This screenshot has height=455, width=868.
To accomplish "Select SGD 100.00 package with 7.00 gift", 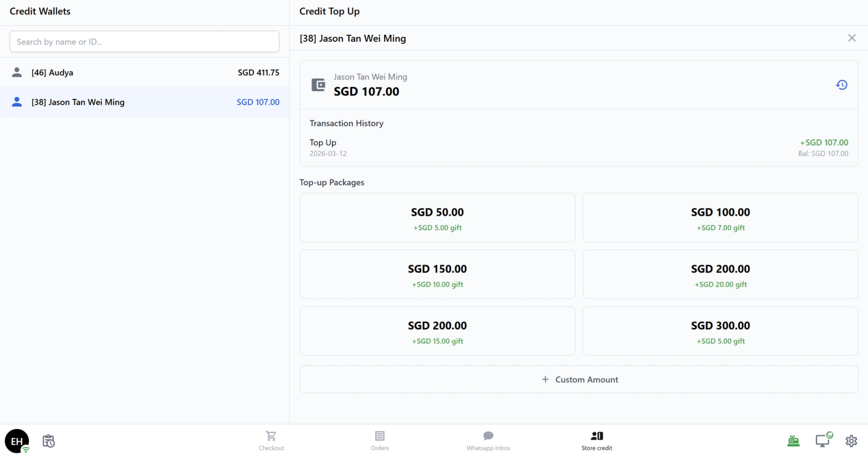I will point(720,218).
